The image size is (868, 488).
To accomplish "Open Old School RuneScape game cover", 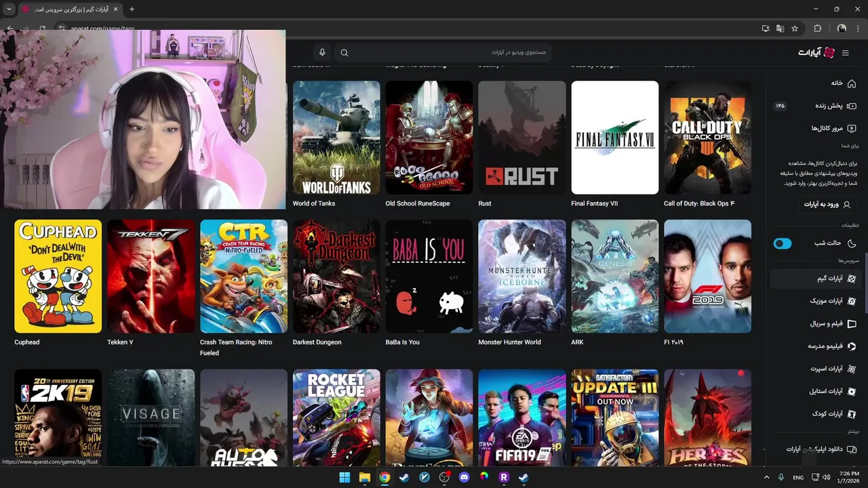I will click(429, 138).
